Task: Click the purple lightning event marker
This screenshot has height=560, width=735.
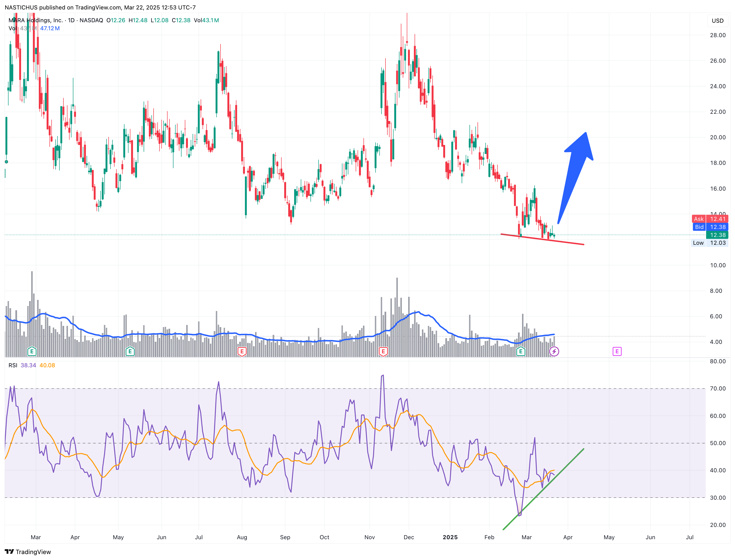Action: point(554,351)
